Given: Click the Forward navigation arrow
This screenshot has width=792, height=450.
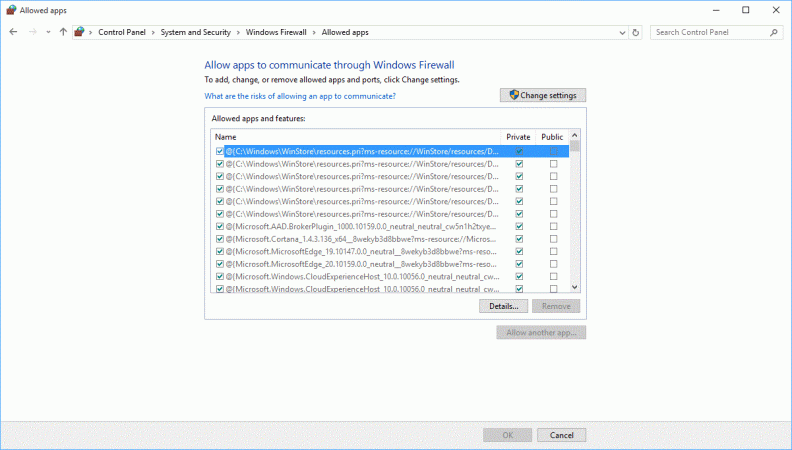Looking at the screenshot, I should click(x=32, y=32).
